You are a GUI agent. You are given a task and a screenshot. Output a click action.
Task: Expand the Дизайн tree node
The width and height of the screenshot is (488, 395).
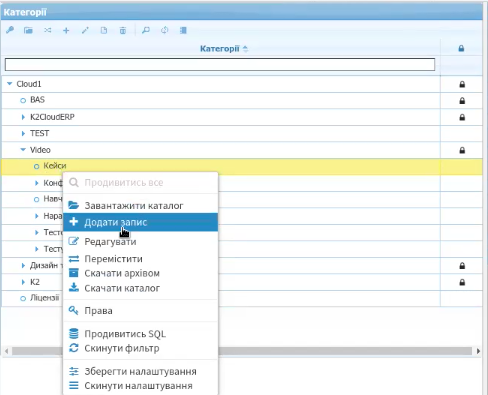pyautogui.click(x=23, y=265)
